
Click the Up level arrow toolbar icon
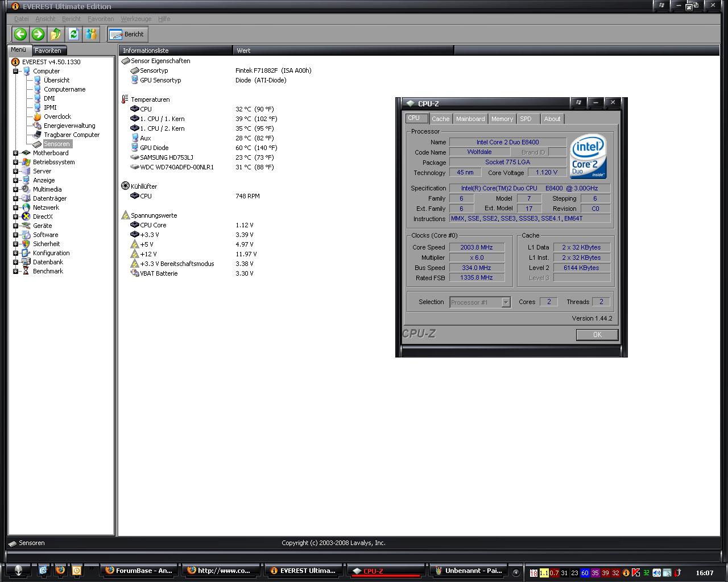[x=56, y=34]
